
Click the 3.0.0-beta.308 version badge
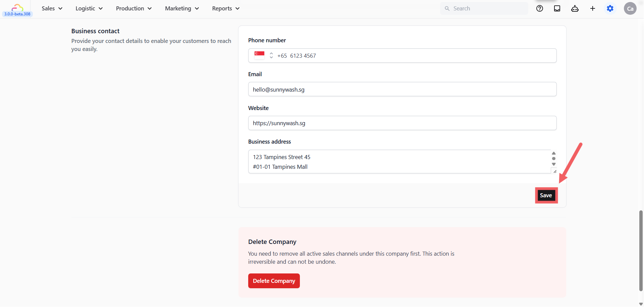tap(17, 14)
